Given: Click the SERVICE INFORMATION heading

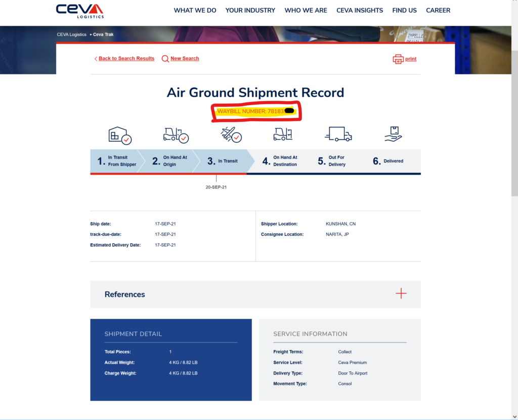Looking at the screenshot, I should 310,334.
